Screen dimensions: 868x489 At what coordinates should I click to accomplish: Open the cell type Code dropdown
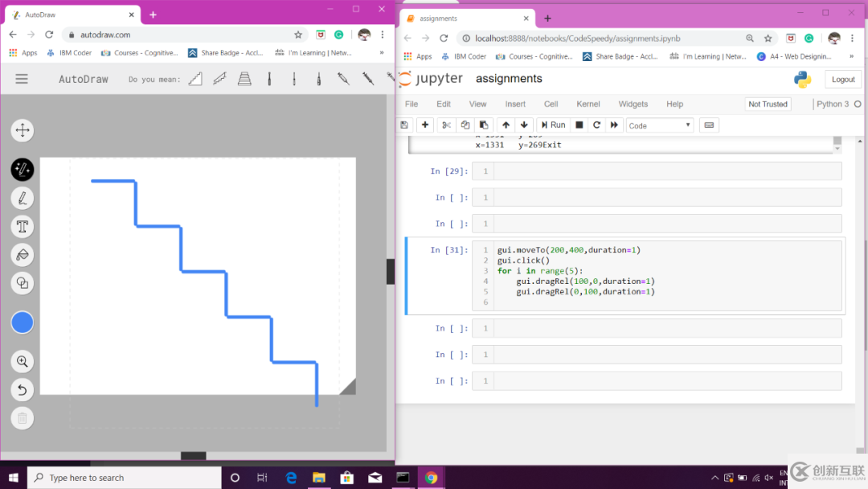coord(659,125)
